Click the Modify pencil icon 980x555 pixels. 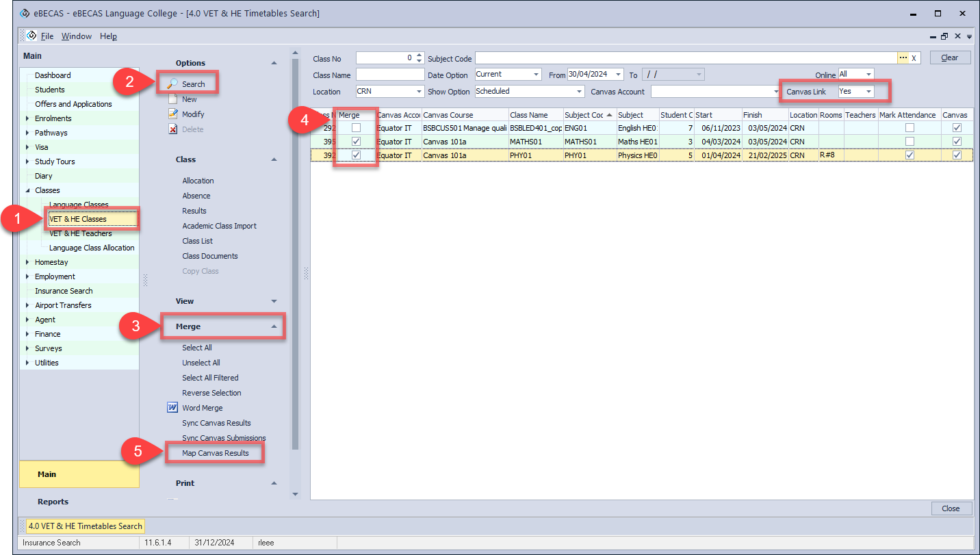click(172, 114)
